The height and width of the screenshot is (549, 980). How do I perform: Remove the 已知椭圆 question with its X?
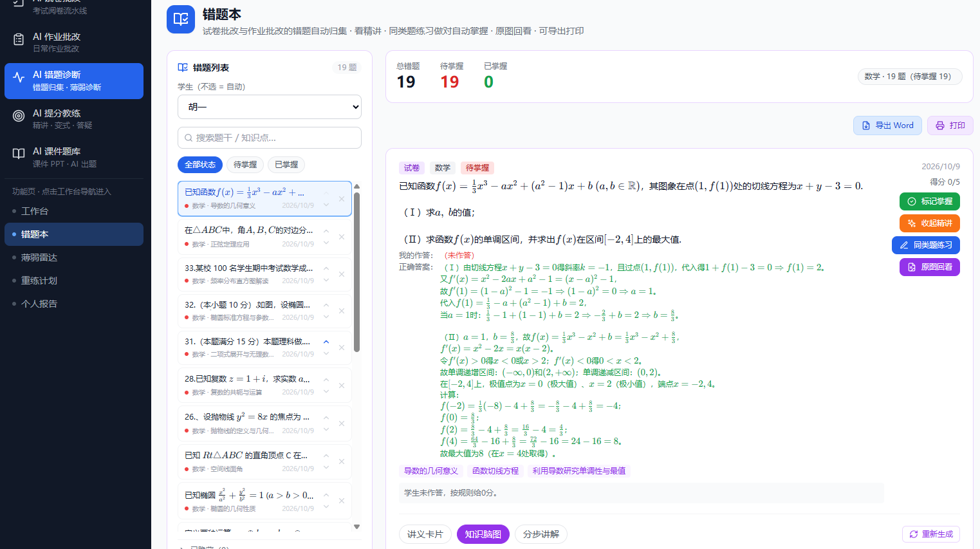342,501
